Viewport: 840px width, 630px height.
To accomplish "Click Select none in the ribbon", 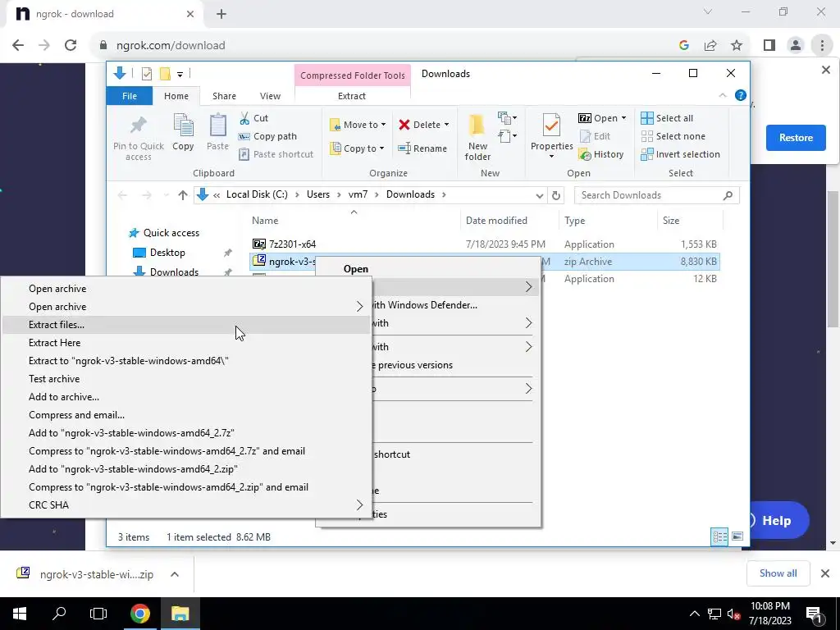I will click(x=673, y=136).
